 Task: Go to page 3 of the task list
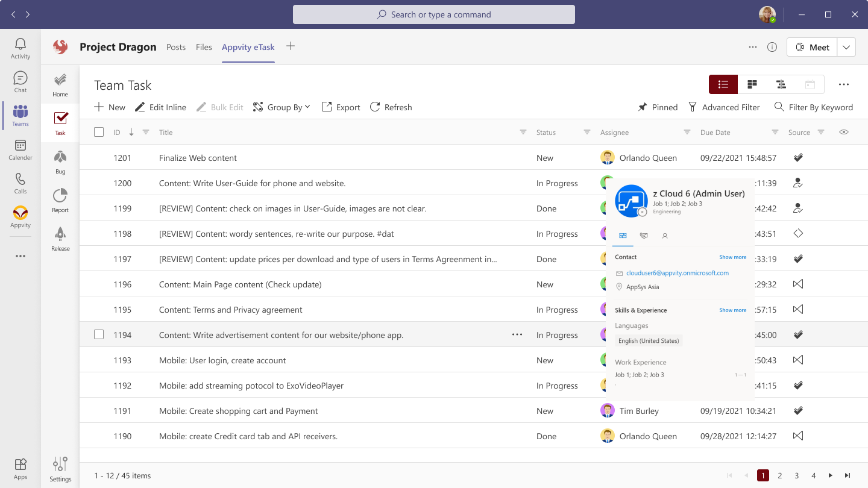click(796, 475)
